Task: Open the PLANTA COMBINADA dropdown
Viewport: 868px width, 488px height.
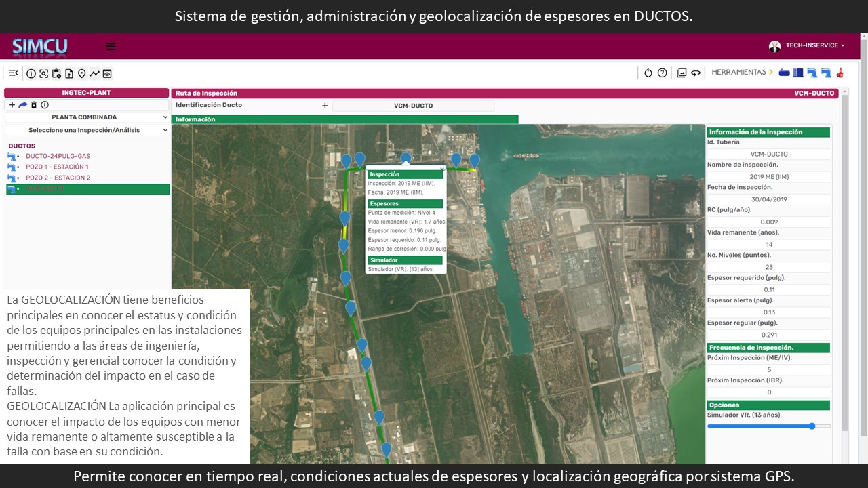Action: [x=86, y=117]
